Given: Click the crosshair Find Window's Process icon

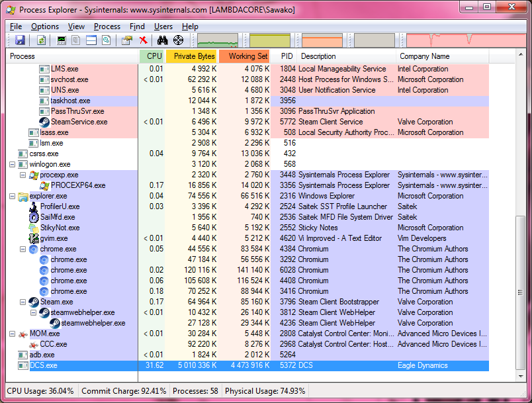Looking at the screenshot, I should click(x=178, y=40).
